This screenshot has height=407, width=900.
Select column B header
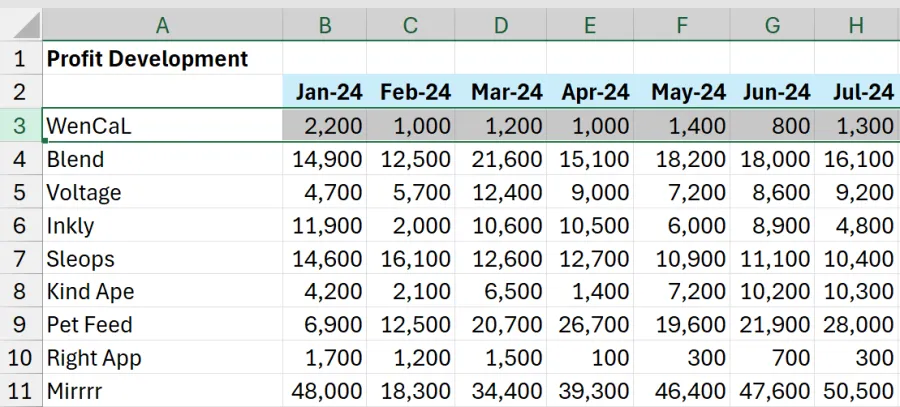tap(324, 25)
